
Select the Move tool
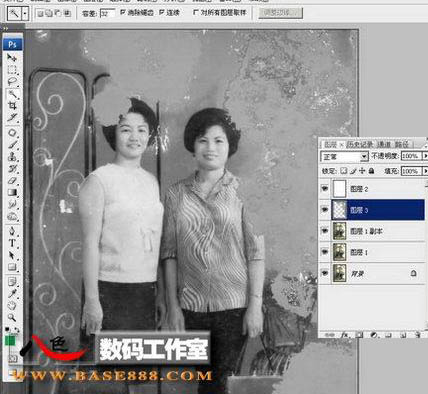pyautogui.click(x=12, y=58)
